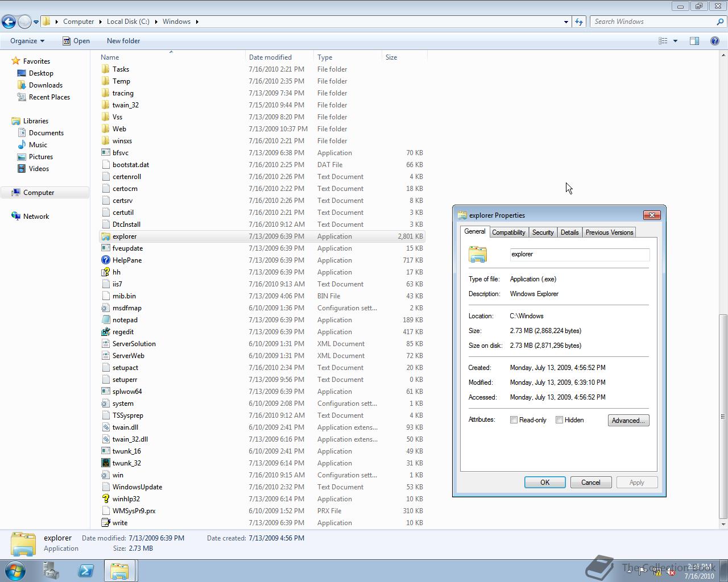Select the WindowsUpdate text document
Viewport: 728px width, 582px height.
point(262,487)
